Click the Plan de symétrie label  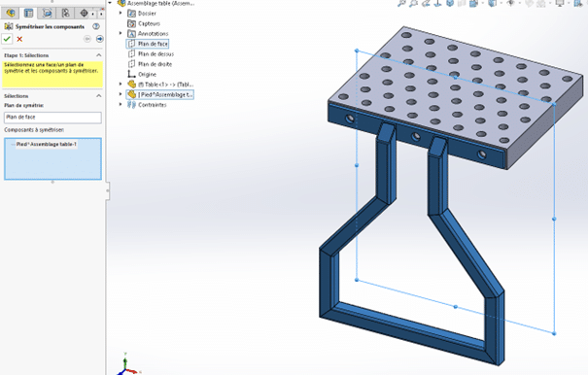(x=24, y=105)
